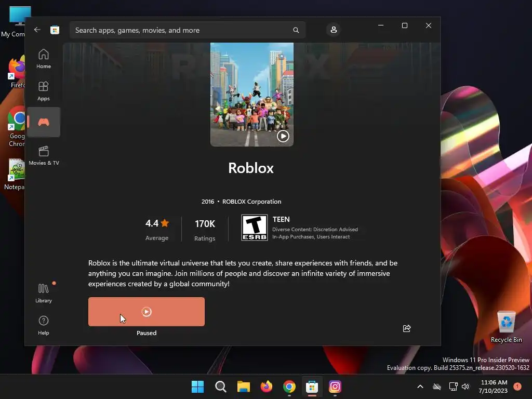Click 'Diverse Content: Discretion Advised' text
The image size is (532, 399).
[x=315, y=229]
